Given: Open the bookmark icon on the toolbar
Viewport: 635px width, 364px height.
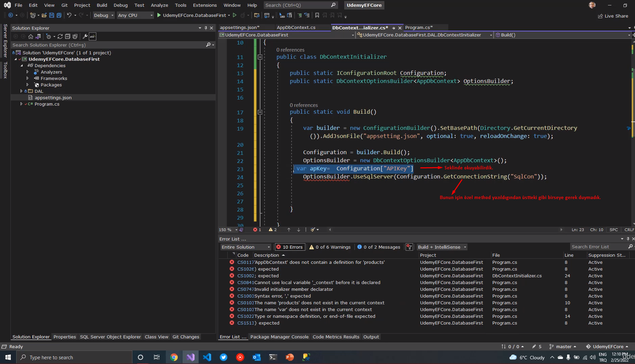Looking at the screenshot, I should [x=317, y=15].
